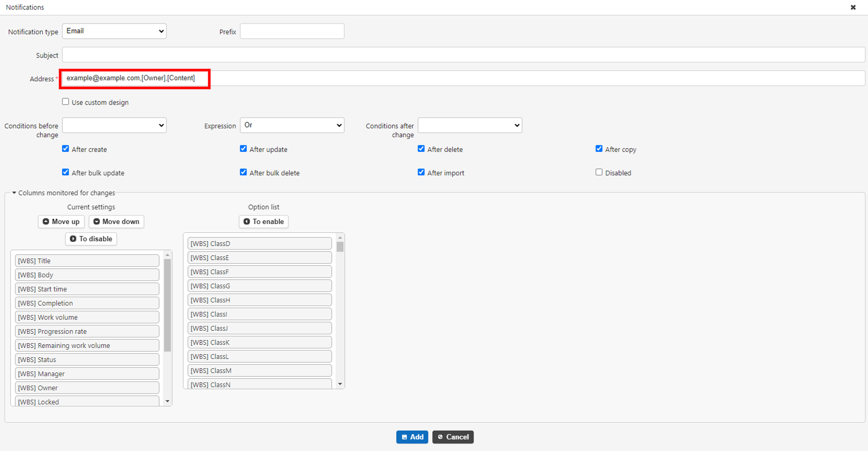868x451 pixels.
Task: Select [WBS] ClassD in option list
Action: (x=260, y=243)
